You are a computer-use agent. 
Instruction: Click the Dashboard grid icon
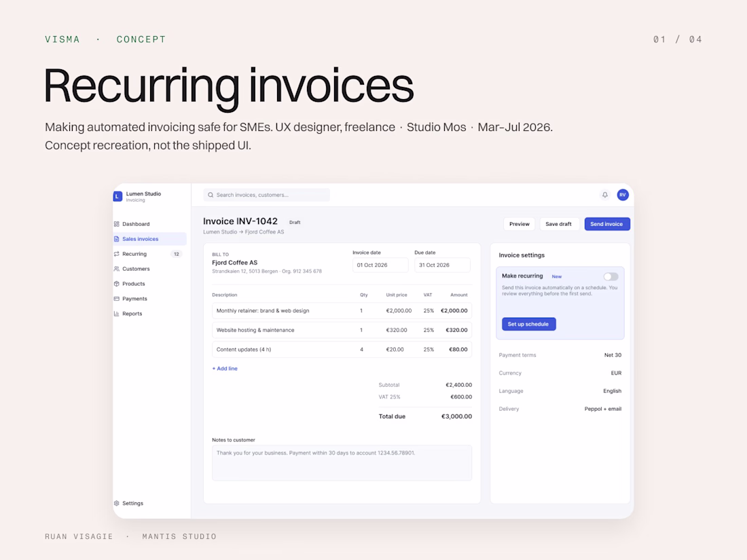click(x=117, y=224)
